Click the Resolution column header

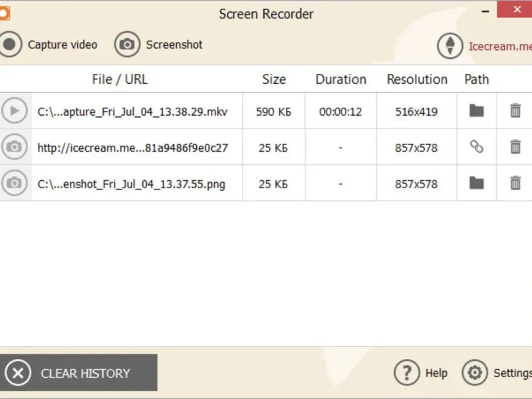pos(417,79)
